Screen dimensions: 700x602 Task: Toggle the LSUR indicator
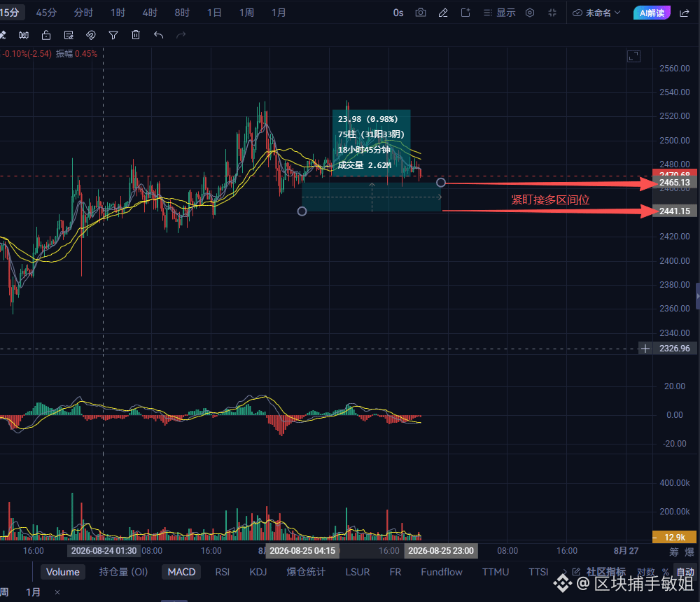pyautogui.click(x=358, y=572)
